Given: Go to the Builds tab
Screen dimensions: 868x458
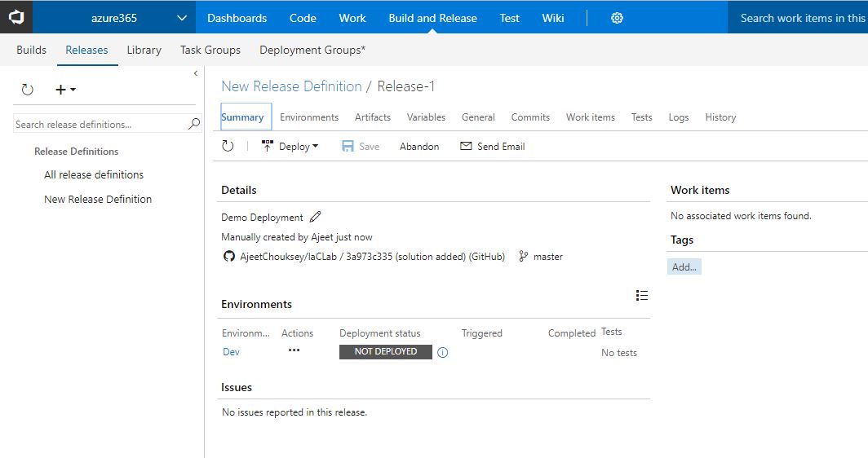Looking at the screenshot, I should pyautogui.click(x=32, y=50).
